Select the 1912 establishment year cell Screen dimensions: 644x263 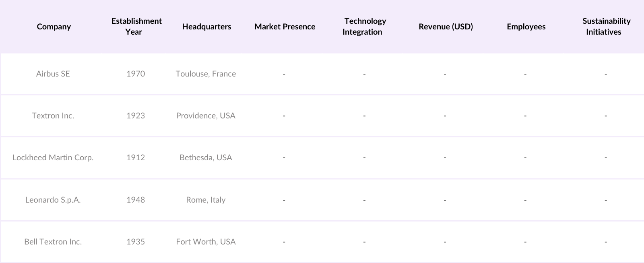(136, 157)
